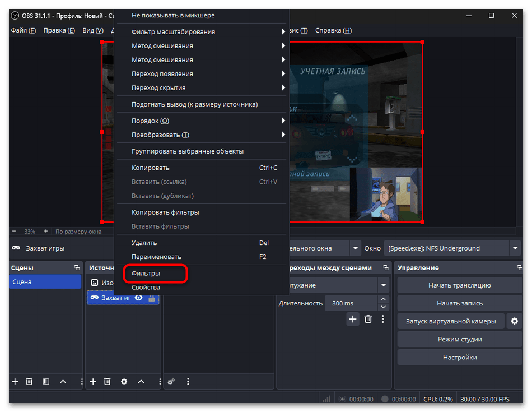532x412 pixels.
Task: Select Не показывать в микшере entry
Action: [x=202, y=15]
